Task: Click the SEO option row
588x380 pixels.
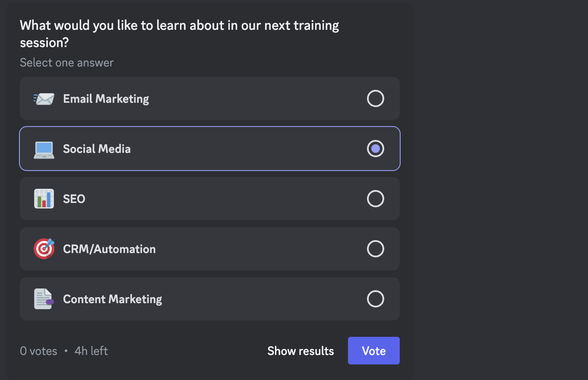Action: point(209,199)
